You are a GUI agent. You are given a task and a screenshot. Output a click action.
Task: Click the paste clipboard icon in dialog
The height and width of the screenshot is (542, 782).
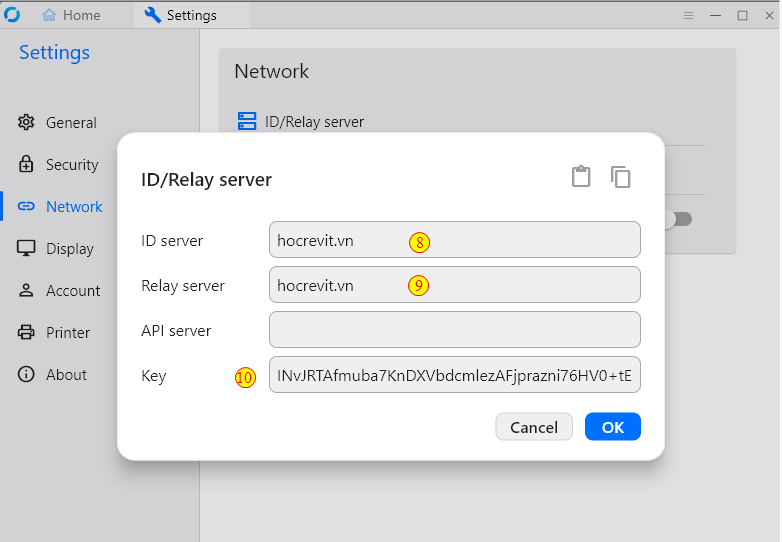pos(581,177)
